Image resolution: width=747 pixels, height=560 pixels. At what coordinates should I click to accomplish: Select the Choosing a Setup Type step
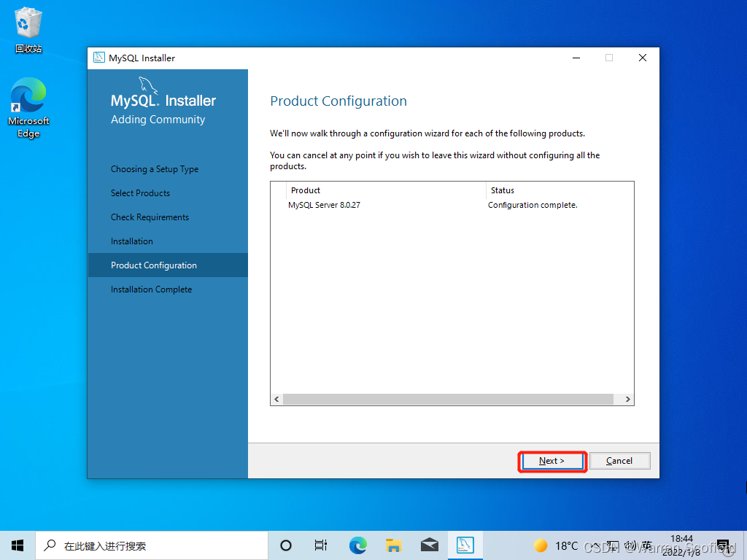pos(155,169)
